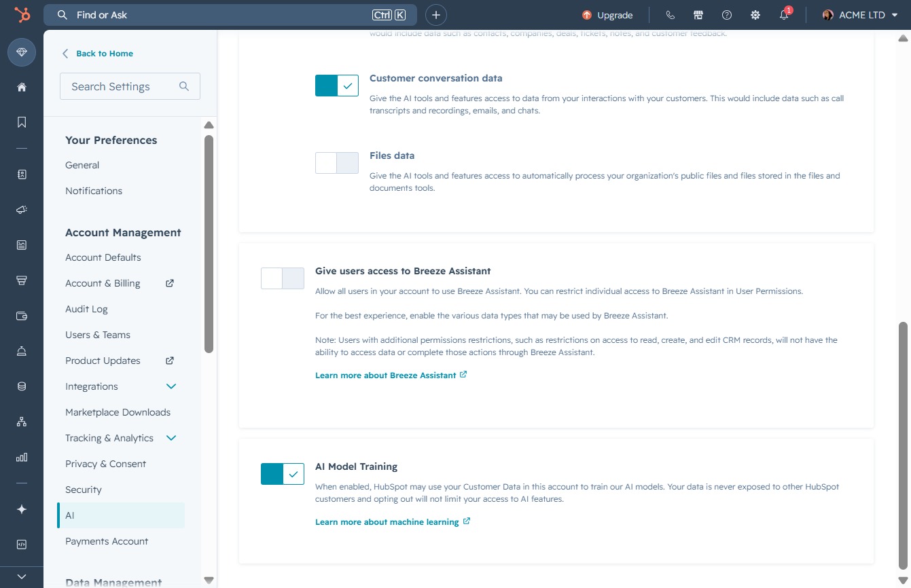Viewport: 911px width, 588px height.
Task: Open ACME LTD account dropdown
Action: 860,15
